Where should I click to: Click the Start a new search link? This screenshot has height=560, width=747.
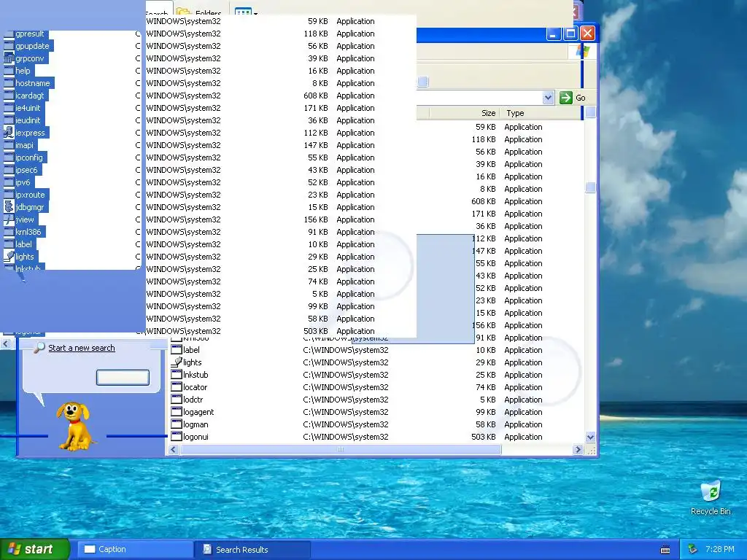pos(82,348)
